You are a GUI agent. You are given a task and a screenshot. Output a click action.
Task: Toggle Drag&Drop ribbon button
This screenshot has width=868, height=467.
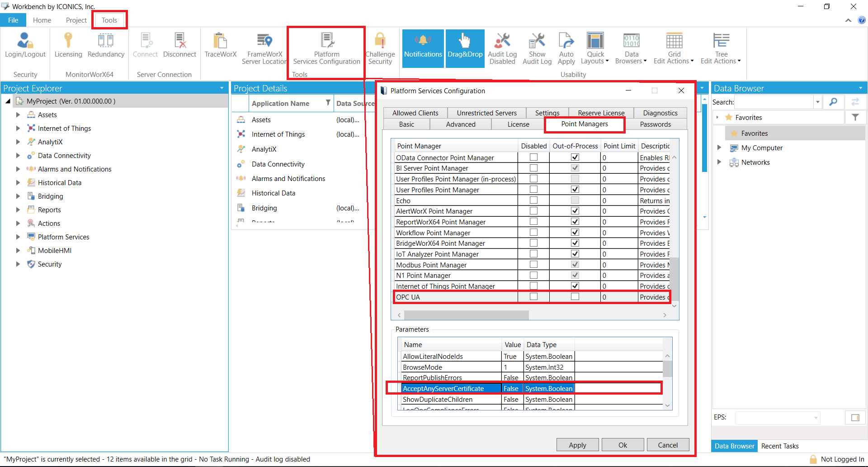point(465,48)
